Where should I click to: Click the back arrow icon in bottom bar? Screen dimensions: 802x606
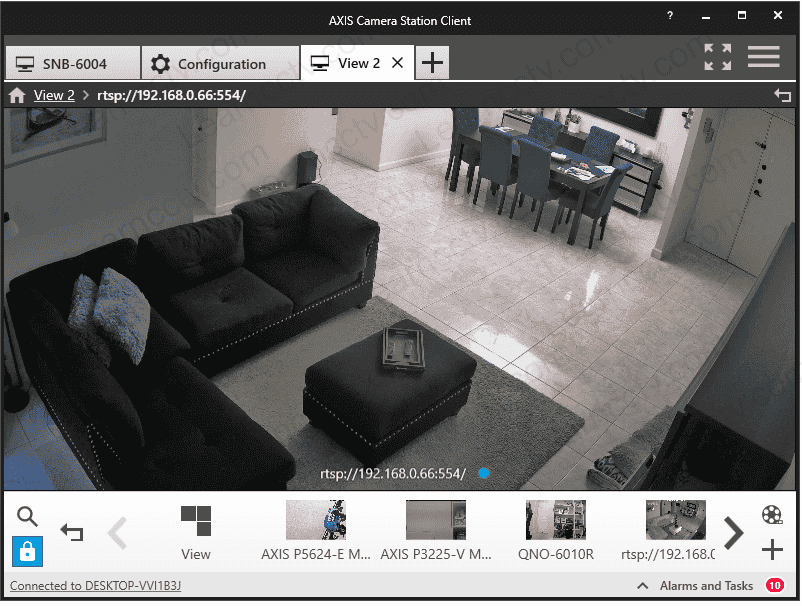tap(72, 533)
